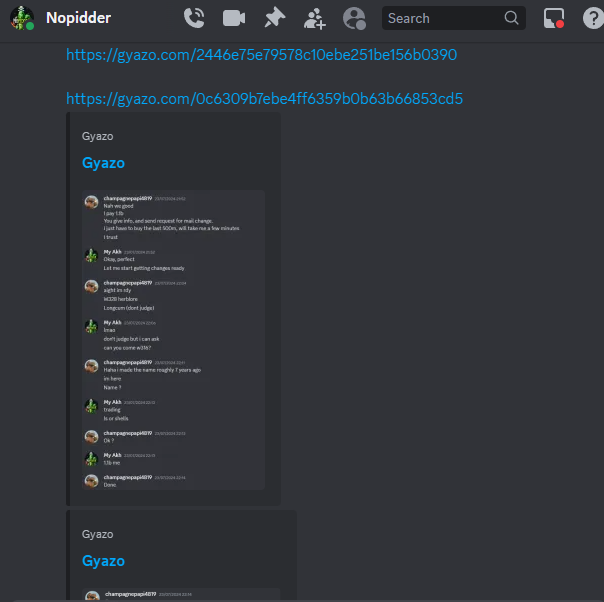This screenshot has height=602, width=604.
Task: Open gyazo link ending 66853cd5
Action: tap(264, 99)
